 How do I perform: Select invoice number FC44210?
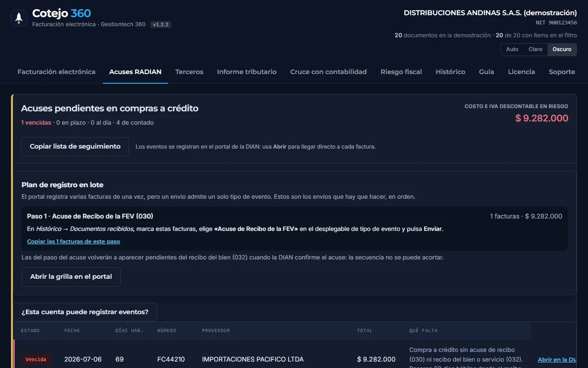[171, 359]
